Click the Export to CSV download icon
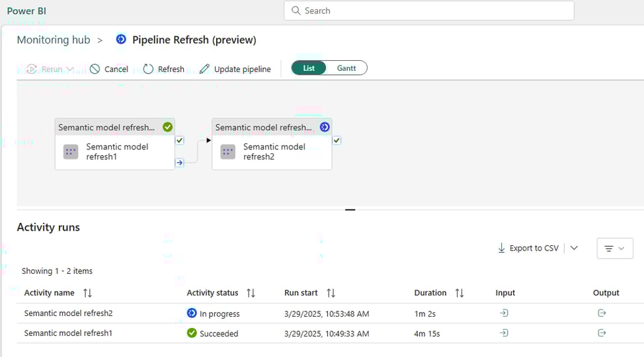This screenshot has width=644, height=357. coord(501,248)
